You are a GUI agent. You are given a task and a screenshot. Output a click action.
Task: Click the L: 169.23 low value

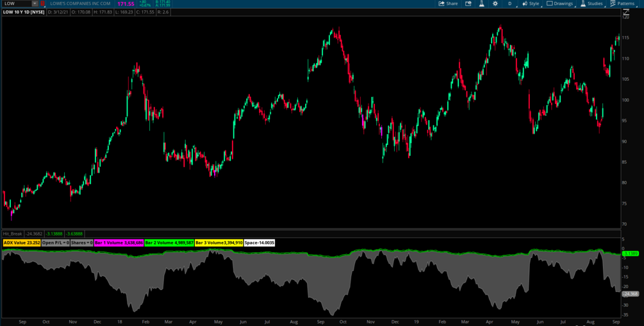pos(125,12)
